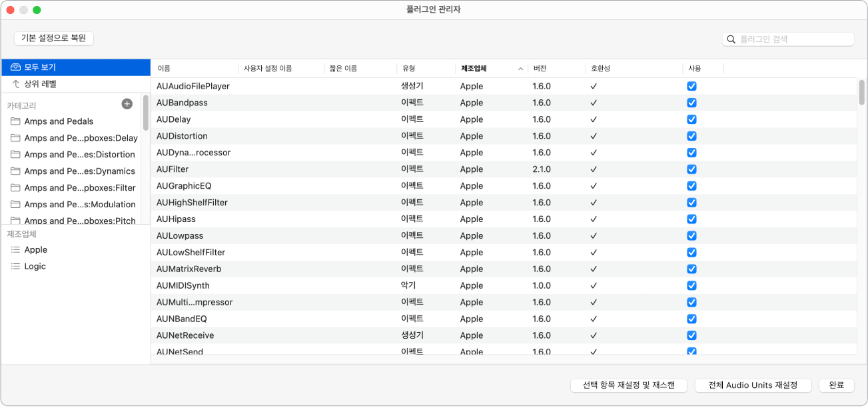Click 선택 항목 재설정 및 재스캔 button

coord(628,385)
